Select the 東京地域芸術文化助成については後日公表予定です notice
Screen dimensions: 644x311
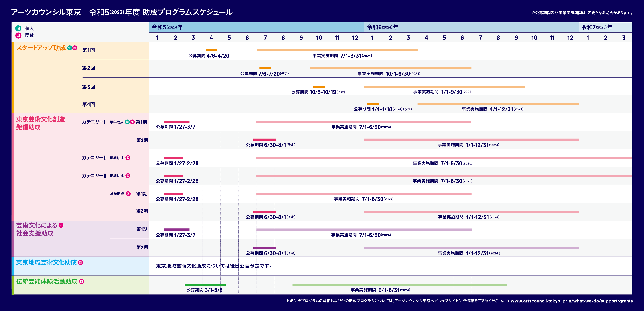[x=215, y=266]
